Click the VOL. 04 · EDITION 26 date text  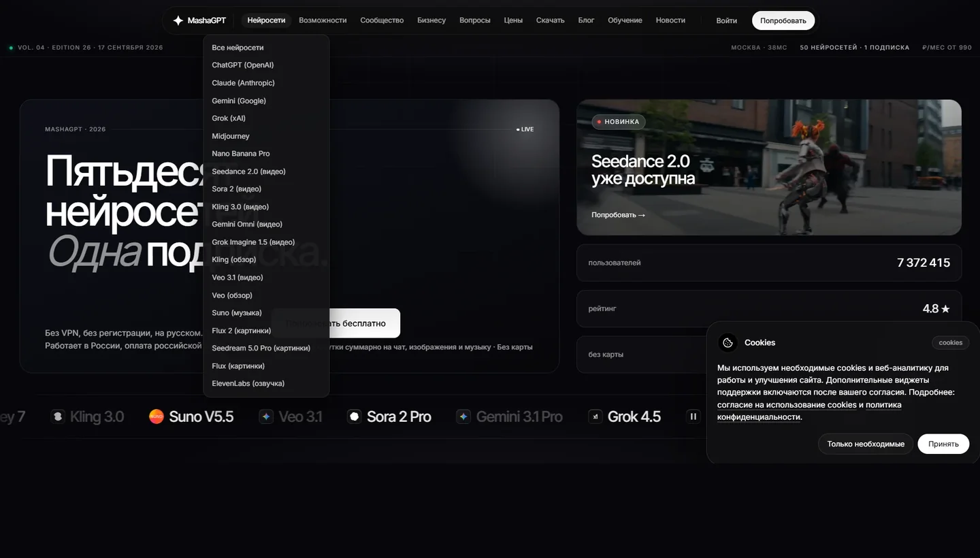(x=91, y=48)
